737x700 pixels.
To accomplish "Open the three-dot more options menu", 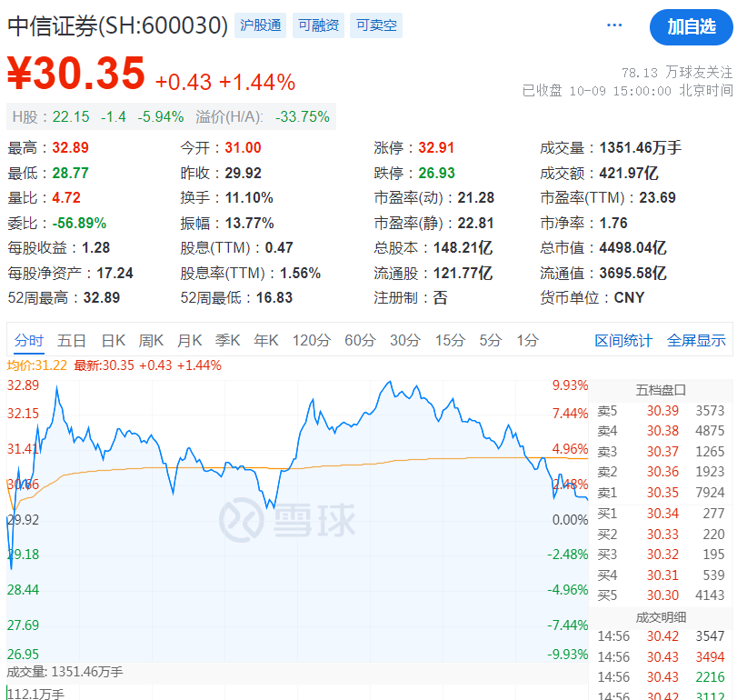I will pos(614,25).
